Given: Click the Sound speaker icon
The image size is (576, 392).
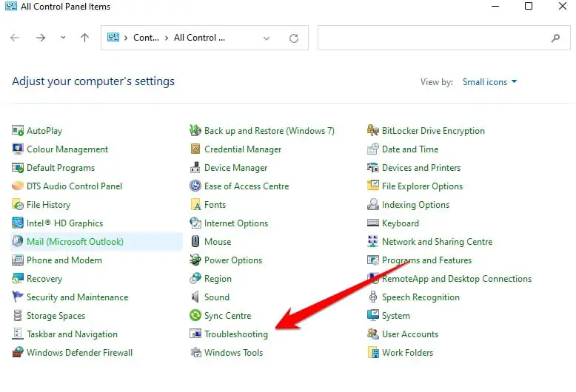Looking at the screenshot, I should (x=195, y=297).
